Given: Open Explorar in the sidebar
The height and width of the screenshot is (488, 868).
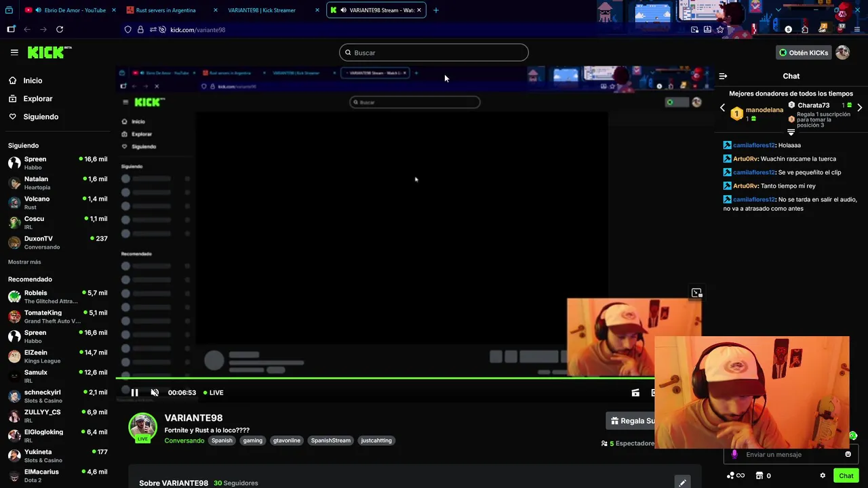Looking at the screenshot, I should click(x=37, y=99).
